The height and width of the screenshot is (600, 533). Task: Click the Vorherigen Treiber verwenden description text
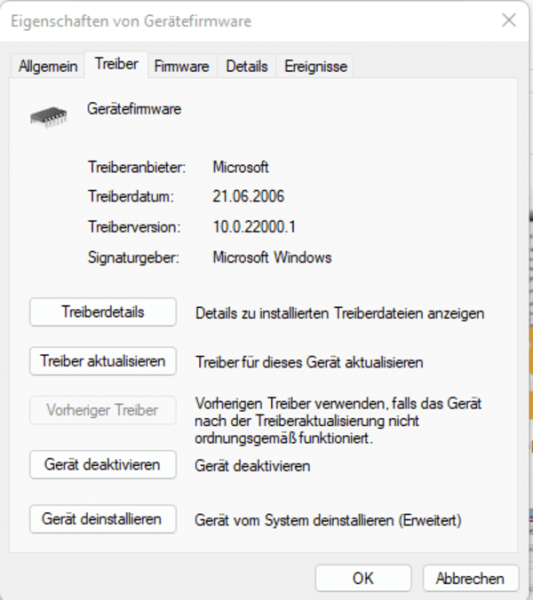(338, 421)
